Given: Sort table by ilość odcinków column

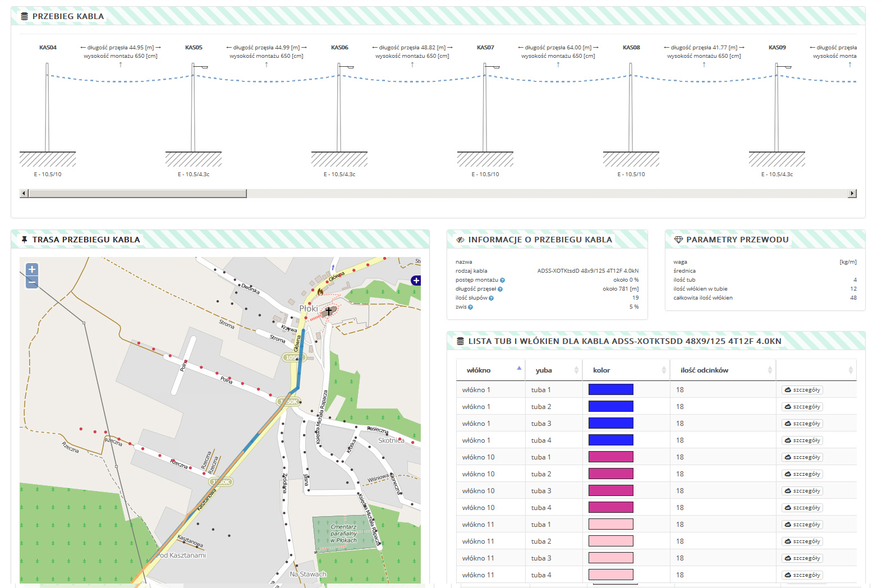Looking at the screenshot, I should (x=723, y=370).
